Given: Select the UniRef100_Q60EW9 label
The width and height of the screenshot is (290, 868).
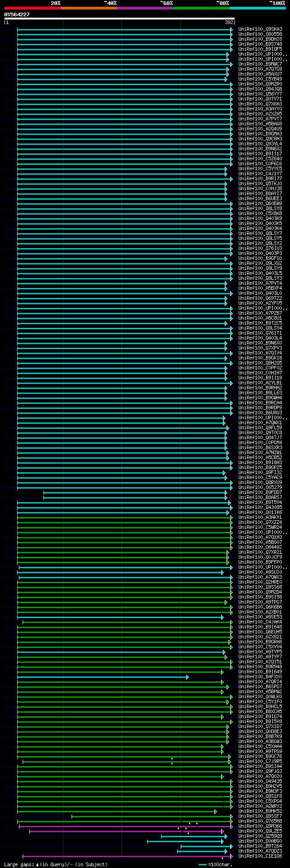Looking at the screenshot, I should pos(260,203).
